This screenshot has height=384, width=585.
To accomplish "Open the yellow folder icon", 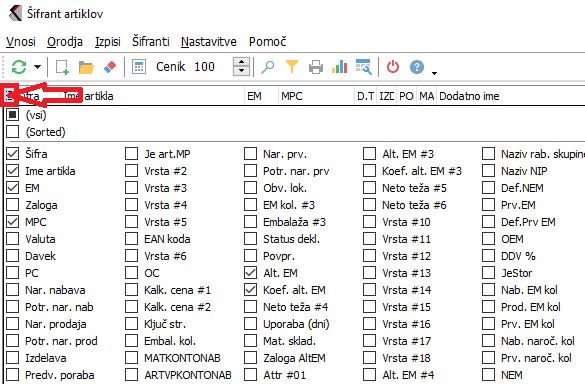I will pos(86,67).
